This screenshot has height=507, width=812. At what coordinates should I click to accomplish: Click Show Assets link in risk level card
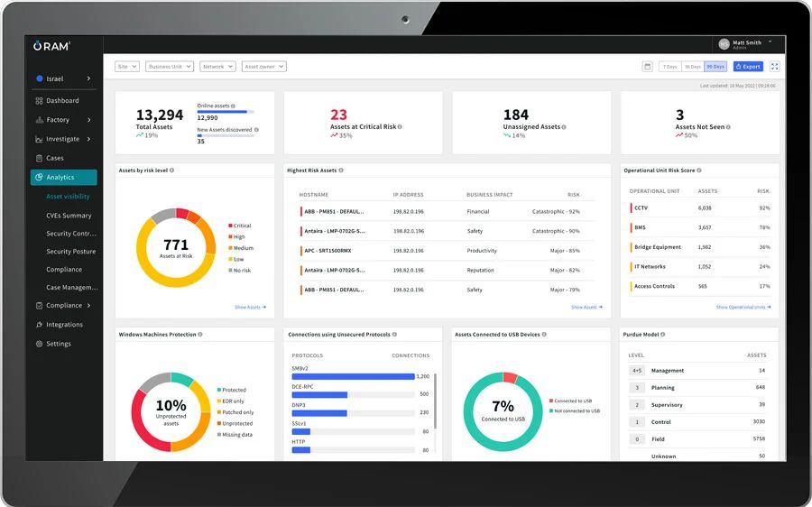pos(250,307)
